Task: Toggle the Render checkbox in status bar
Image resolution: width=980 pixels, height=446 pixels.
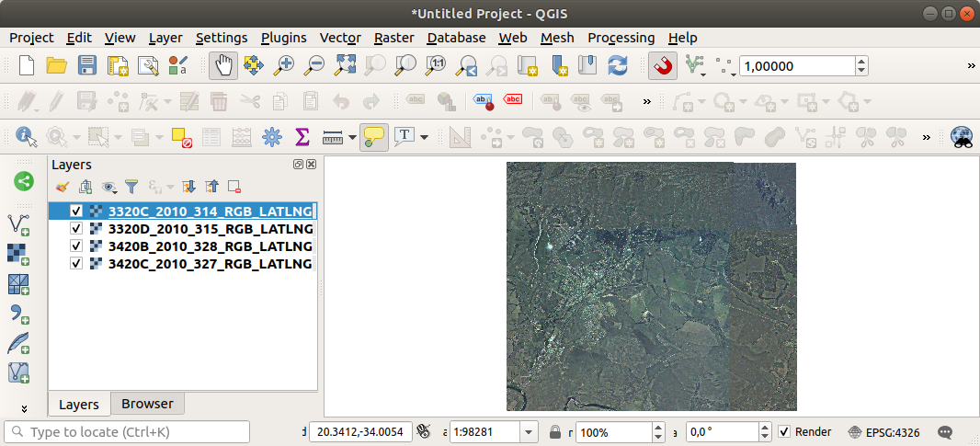Action: (x=784, y=431)
